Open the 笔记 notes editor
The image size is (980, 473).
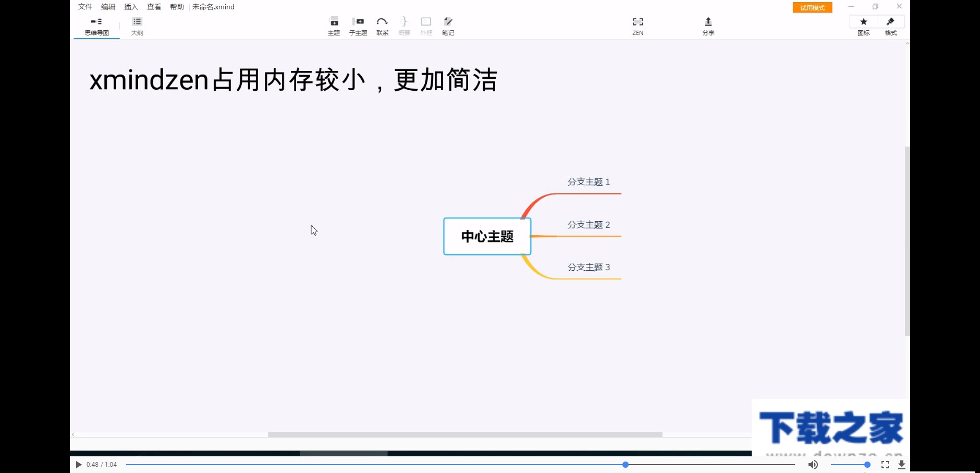tap(448, 25)
